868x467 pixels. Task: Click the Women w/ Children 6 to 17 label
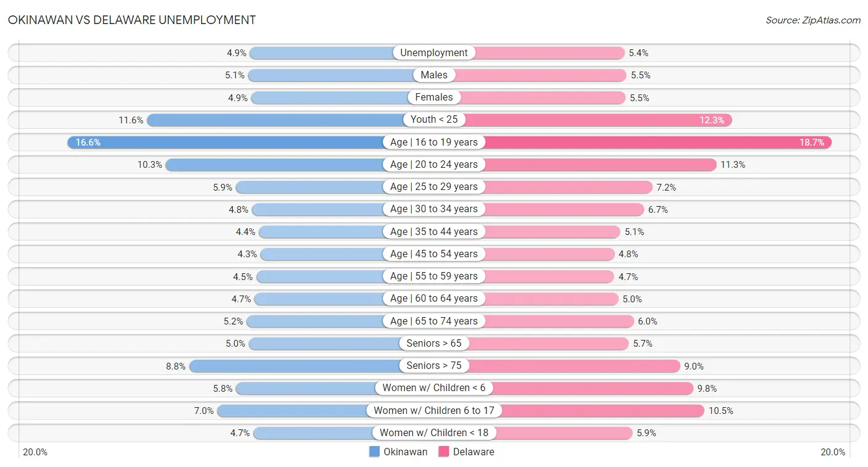point(434,410)
